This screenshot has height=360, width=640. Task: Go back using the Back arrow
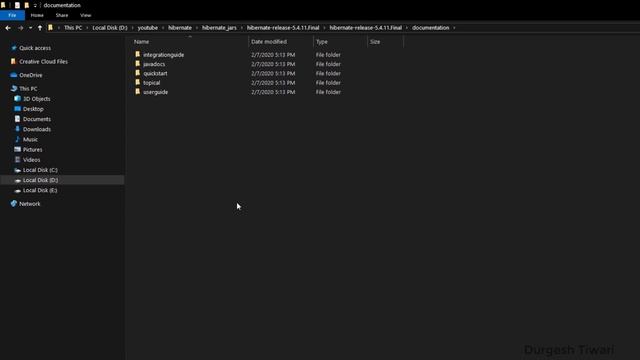coord(8,28)
